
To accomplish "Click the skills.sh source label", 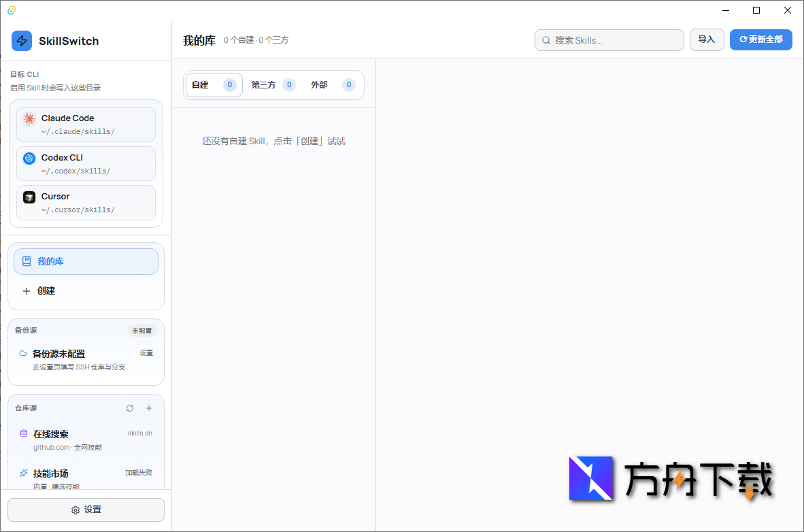I will 140,433.
